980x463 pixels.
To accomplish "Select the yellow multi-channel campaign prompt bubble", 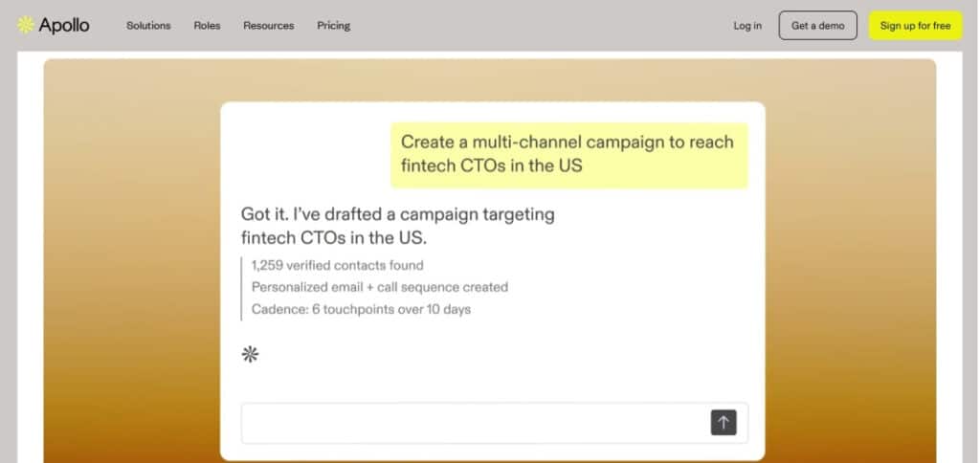I will (x=568, y=154).
